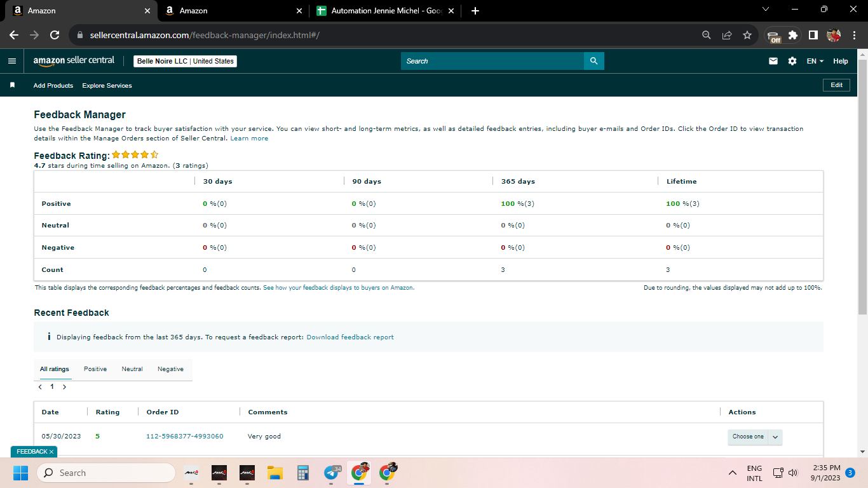This screenshot has width=868, height=488.
Task: Switch to the Positive feedback tab
Action: tap(95, 369)
